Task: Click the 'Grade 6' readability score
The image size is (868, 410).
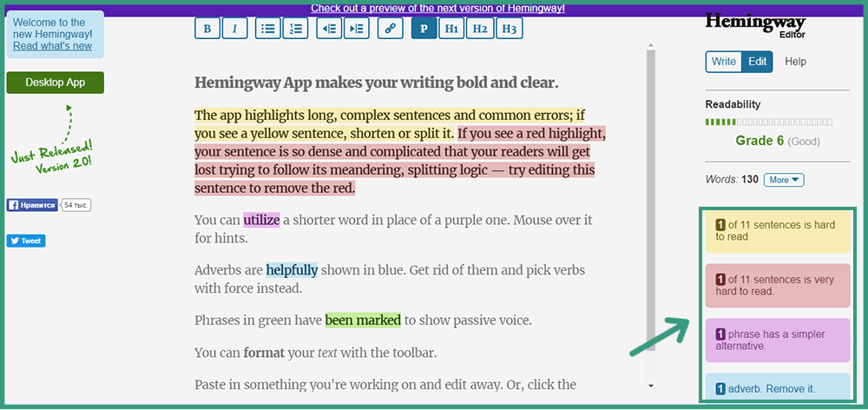Action: pos(759,141)
